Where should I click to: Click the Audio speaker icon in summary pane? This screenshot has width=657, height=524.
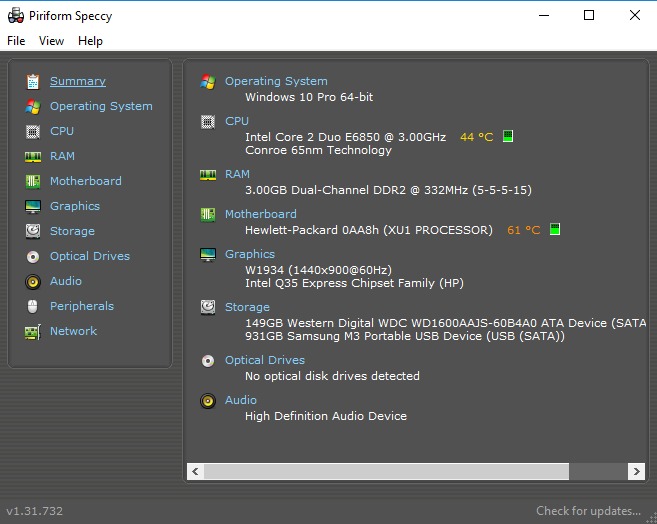pos(208,400)
